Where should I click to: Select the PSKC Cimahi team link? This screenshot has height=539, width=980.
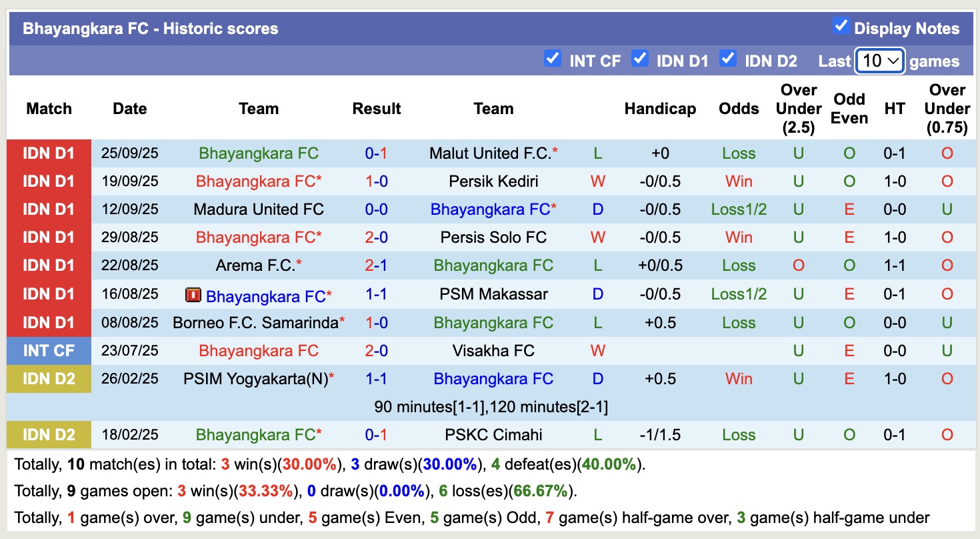[x=493, y=435]
